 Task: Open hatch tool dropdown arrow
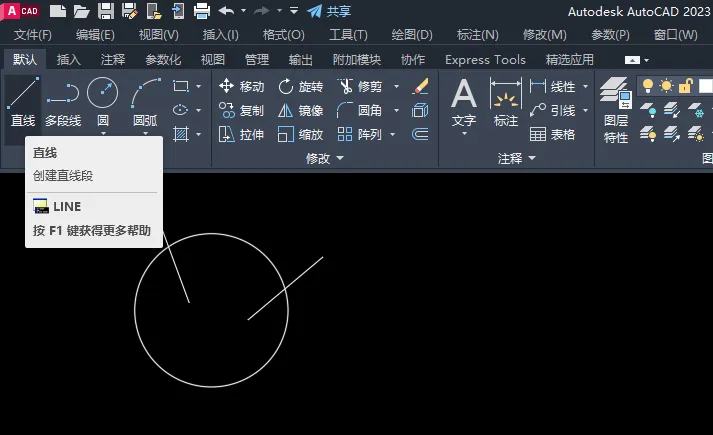[199, 134]
